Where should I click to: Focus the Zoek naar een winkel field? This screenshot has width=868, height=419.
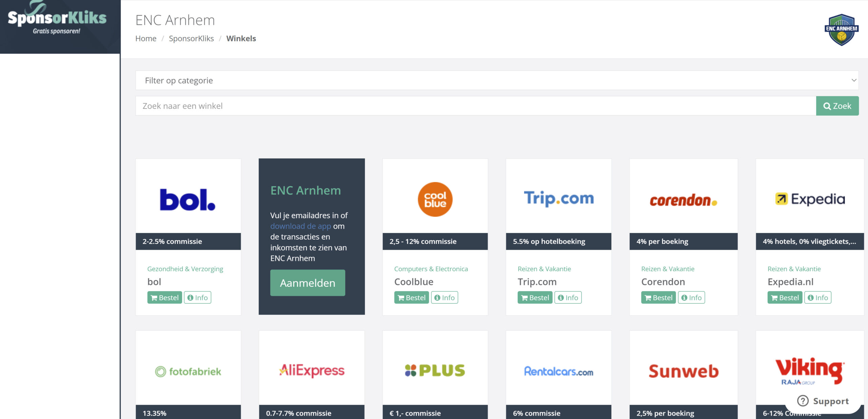(475, 106)
